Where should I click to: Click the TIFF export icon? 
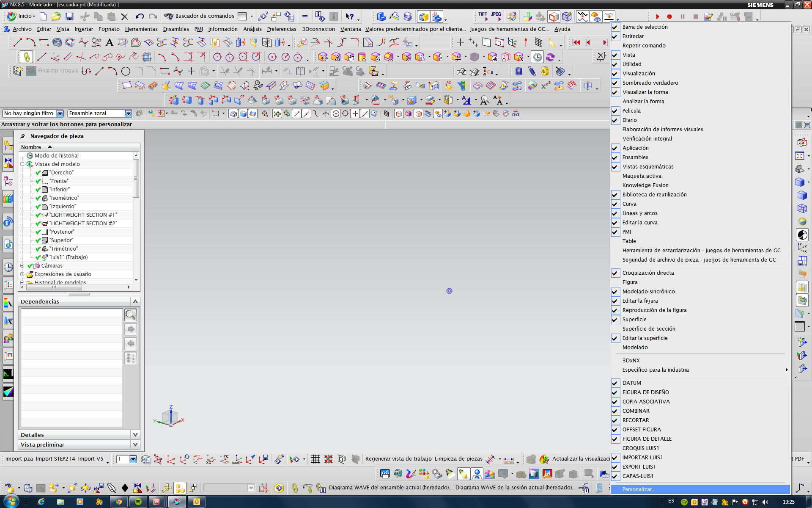[x=483, y=16]
